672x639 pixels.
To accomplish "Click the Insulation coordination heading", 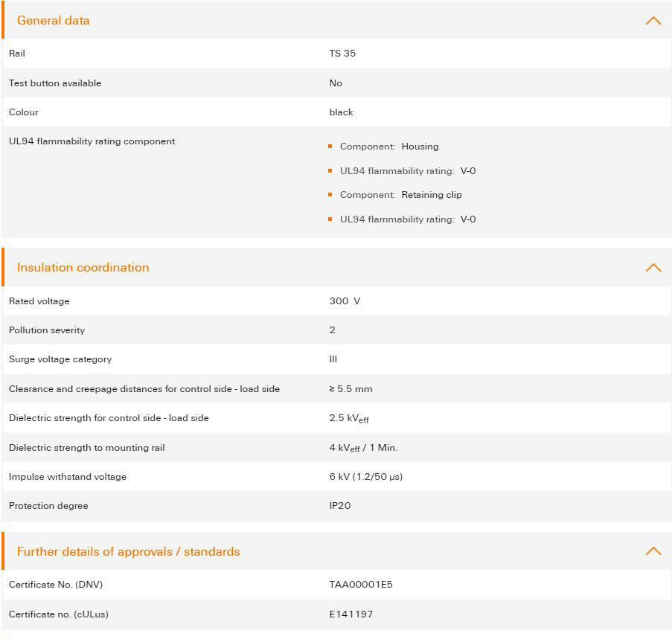I will [83, 268].
